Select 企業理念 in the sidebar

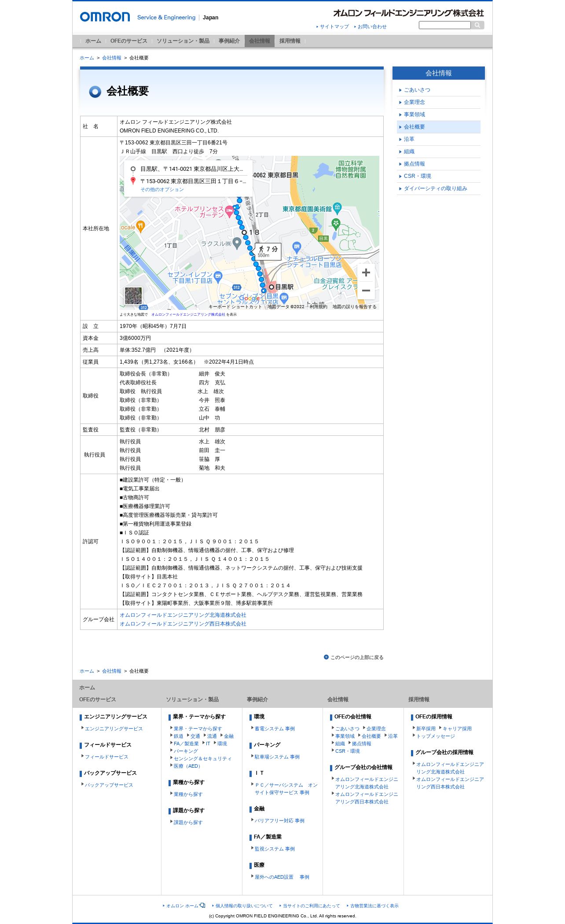(439, 102)
